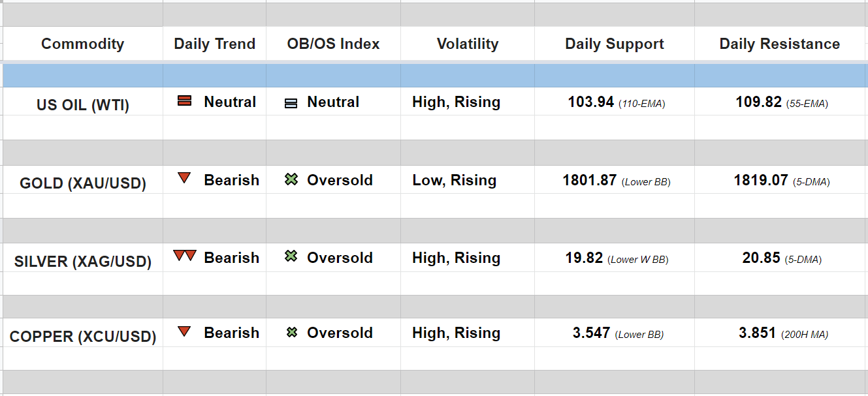Click the Daily Resistance header cell
868x396 pixels.
[x=779, y=44]
